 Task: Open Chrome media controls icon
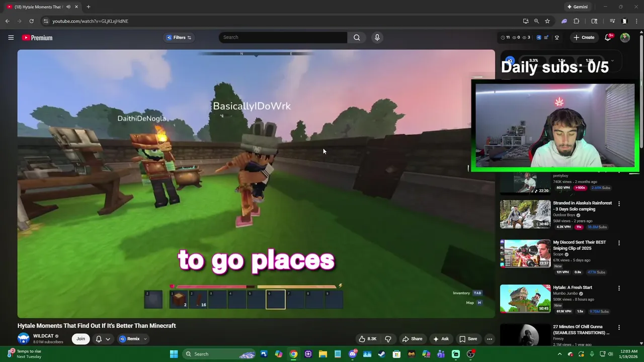(612, 21)
